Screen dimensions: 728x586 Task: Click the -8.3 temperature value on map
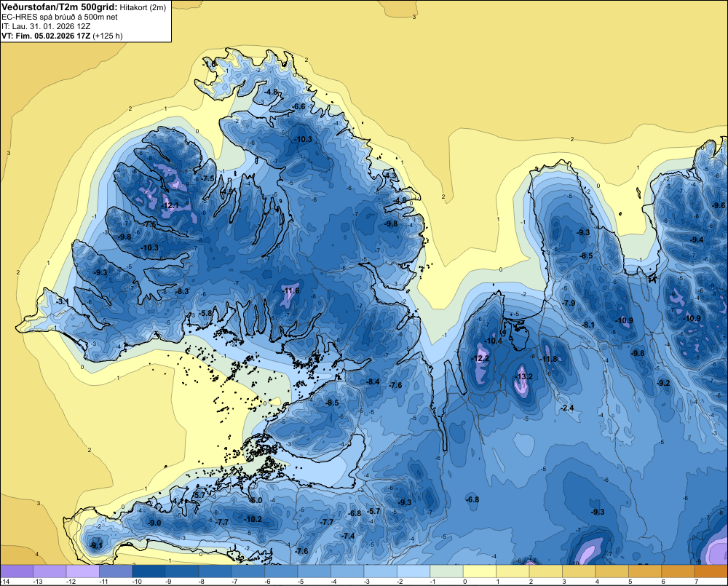[182, 292]
